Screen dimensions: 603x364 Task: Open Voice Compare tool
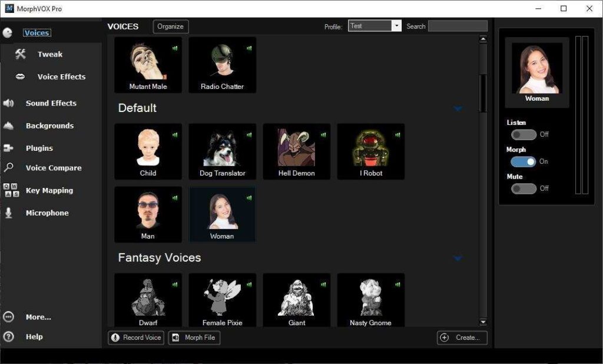pyautogui.click(x=53, y=168)
